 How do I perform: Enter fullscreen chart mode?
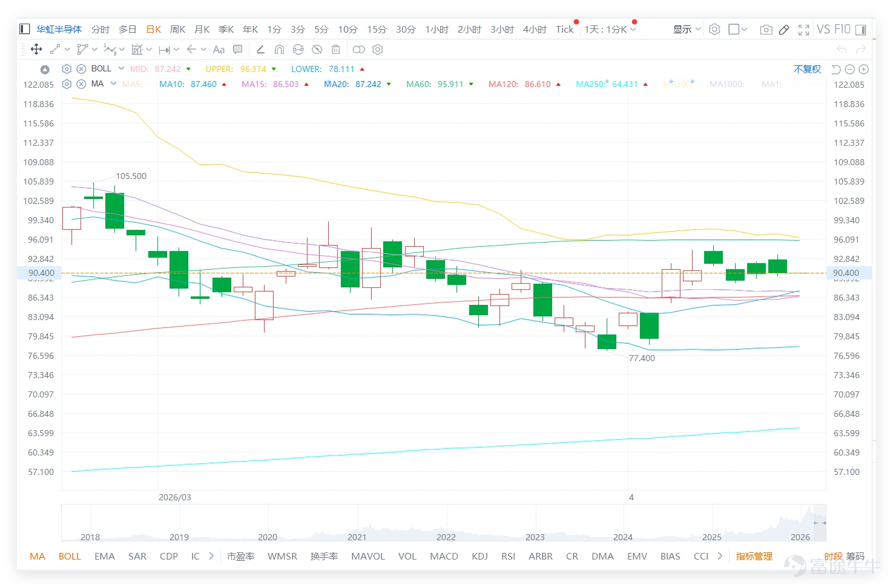[804, 30]
